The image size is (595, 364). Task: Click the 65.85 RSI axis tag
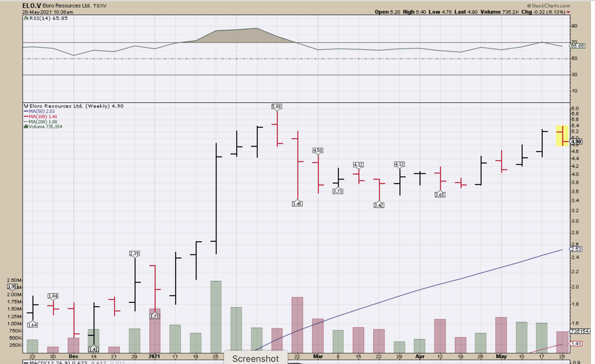(x=577, y=46)
